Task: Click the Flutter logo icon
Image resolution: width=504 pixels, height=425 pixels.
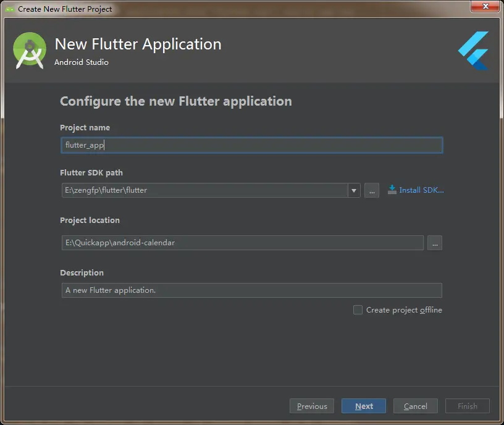Action: point(474,51)
